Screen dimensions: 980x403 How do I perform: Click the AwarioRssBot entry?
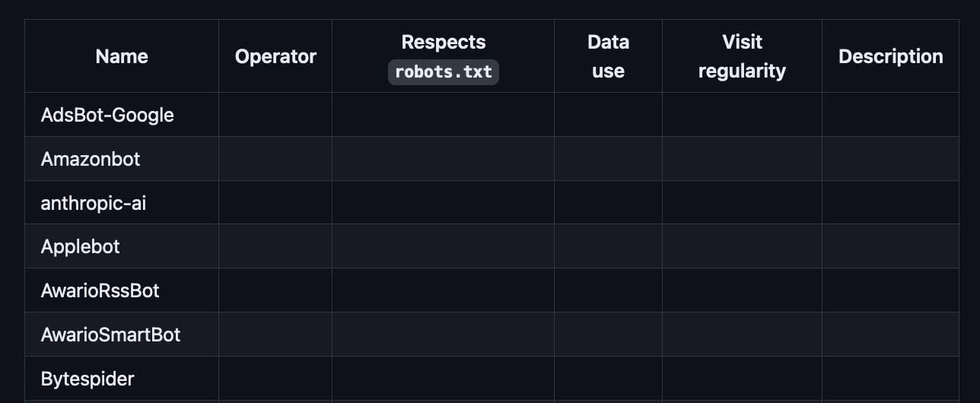pyautogui.click(x=100, y=290)
